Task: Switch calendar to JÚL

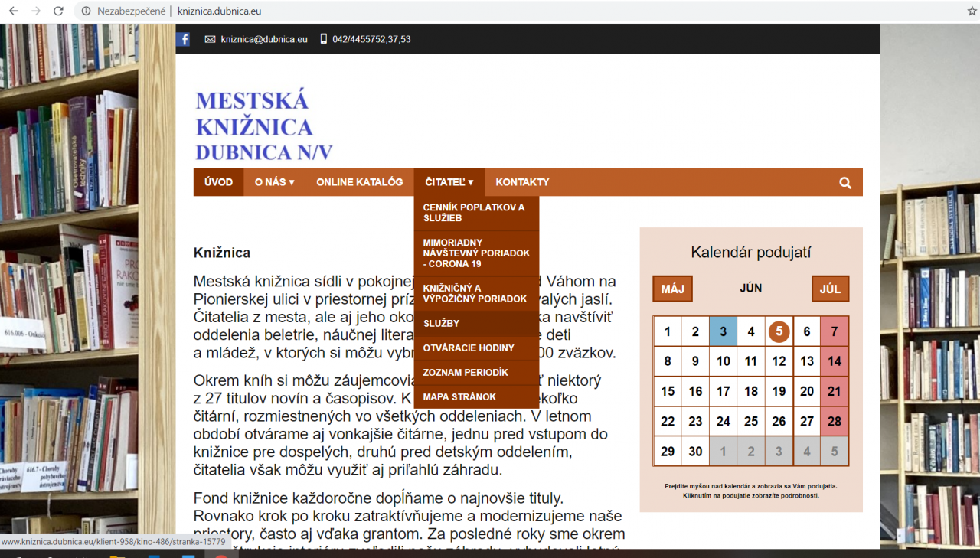Action: (x=830, y=289)
